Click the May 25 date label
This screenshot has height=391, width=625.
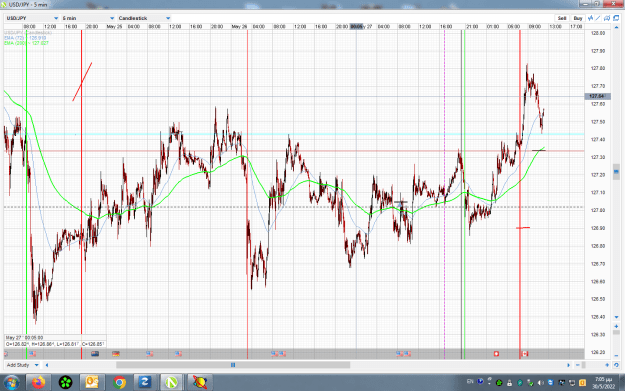point(114,27)
